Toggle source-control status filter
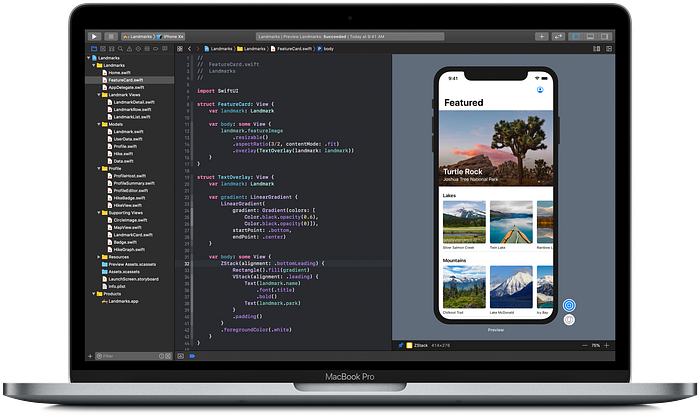Screen dimensions: 700x416 (168, 356)
